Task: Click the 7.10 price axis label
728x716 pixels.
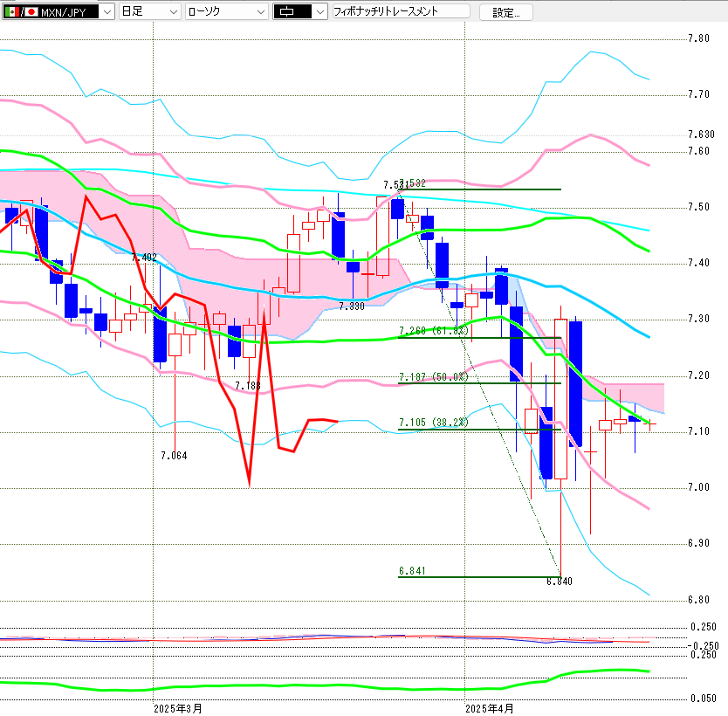Action: [698, 432]
